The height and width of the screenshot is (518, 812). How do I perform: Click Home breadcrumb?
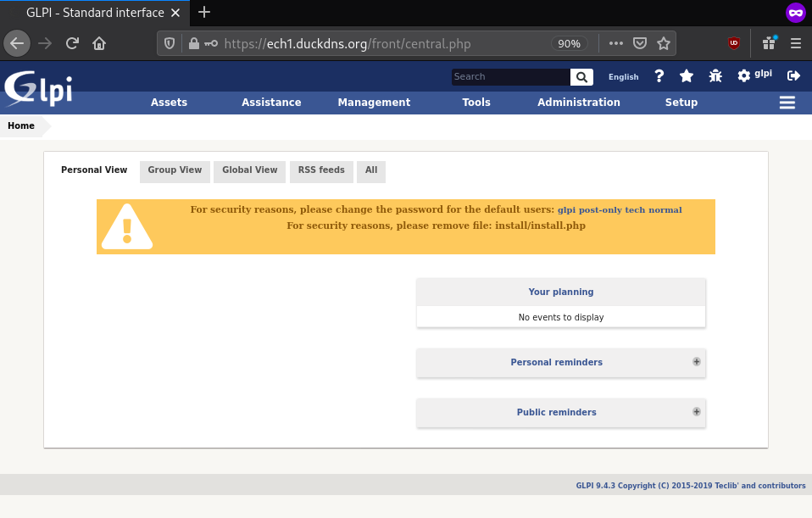(21, 125)
